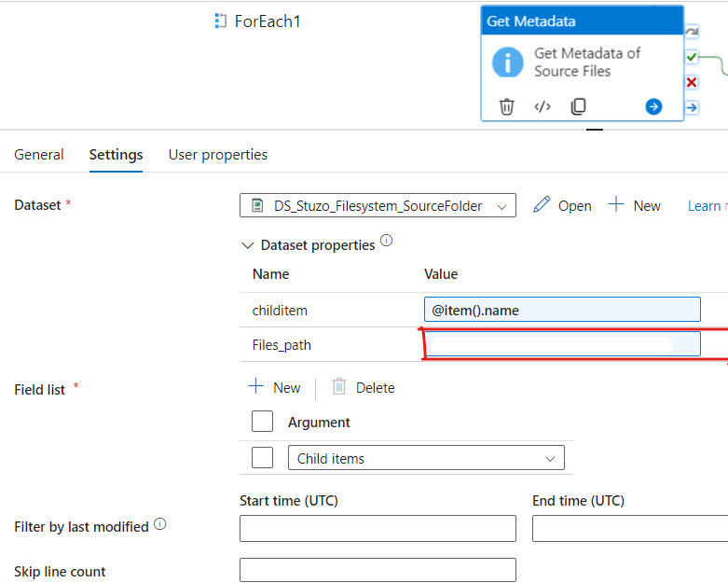
Task: Delete the Get Metadata activity via trash icon
Action: click(506, 106)
